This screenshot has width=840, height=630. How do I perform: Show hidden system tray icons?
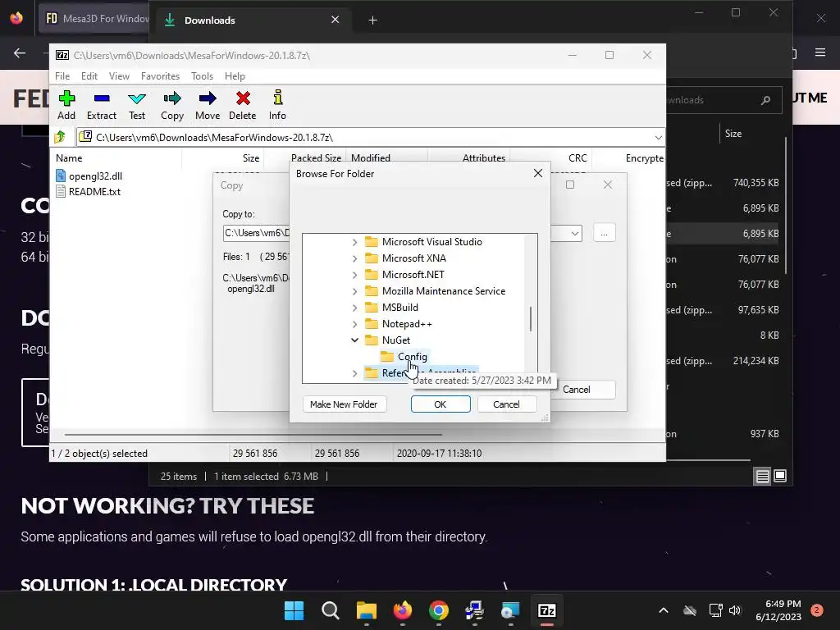[663, 610]
